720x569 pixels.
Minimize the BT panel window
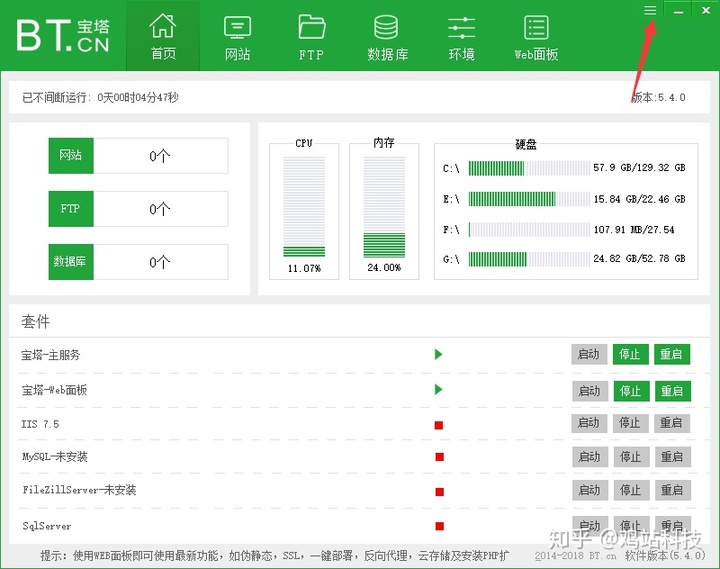coord(678,11)
